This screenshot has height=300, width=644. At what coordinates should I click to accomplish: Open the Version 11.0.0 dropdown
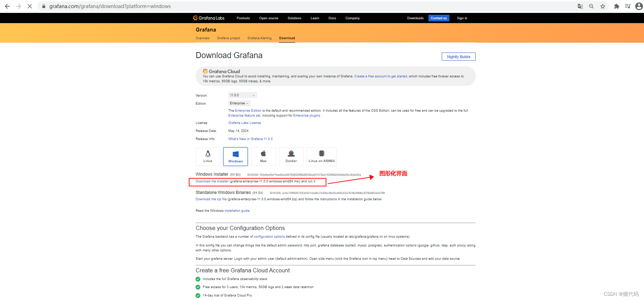tap(243, 95)
